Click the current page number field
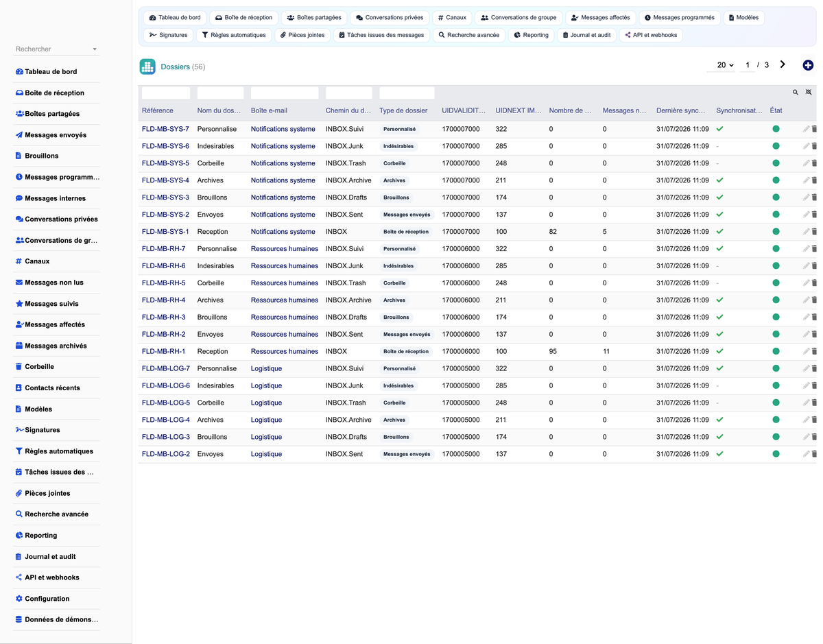Viewport: 823px width, 644px height. [748, 65]
